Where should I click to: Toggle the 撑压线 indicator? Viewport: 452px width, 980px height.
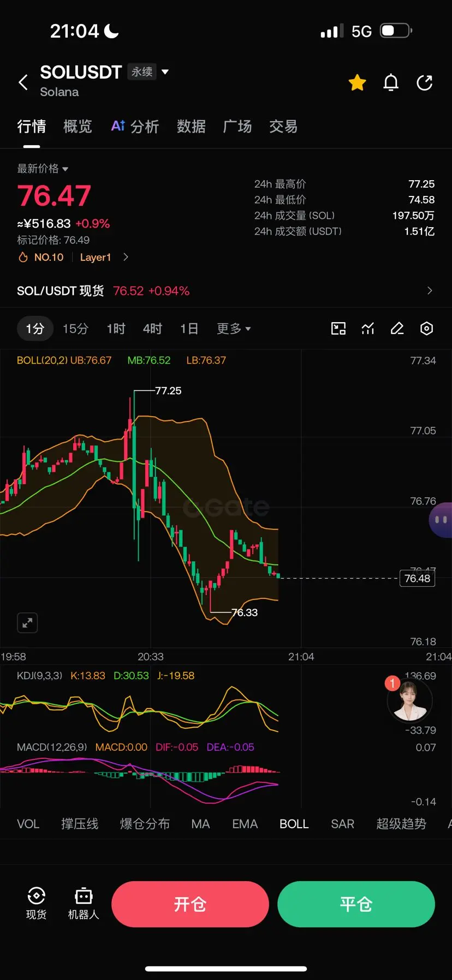pyautogui.click(x=80, y=824)
